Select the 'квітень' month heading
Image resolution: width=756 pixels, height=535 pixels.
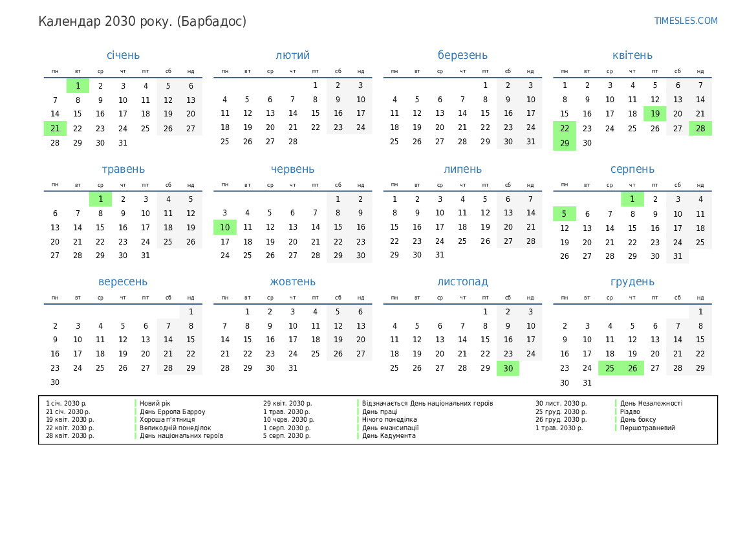pyautogui.click(x=632, y=56)
